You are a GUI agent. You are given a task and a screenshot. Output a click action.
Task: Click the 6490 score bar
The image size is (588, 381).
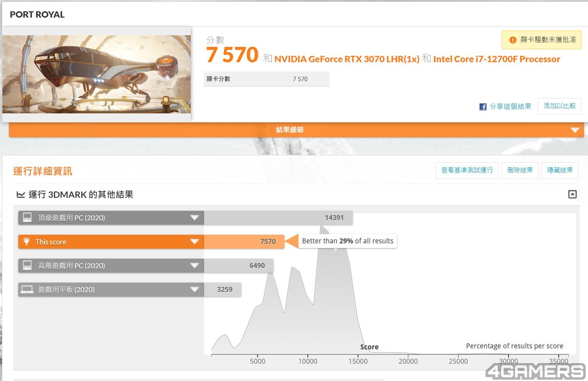pyautogui.click(x=239, y=265)
